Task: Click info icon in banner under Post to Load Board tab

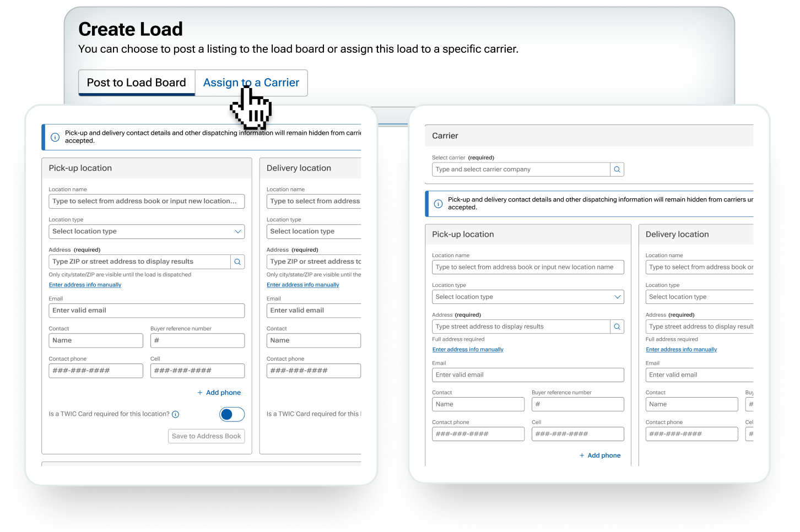Action: click(55, 137)
